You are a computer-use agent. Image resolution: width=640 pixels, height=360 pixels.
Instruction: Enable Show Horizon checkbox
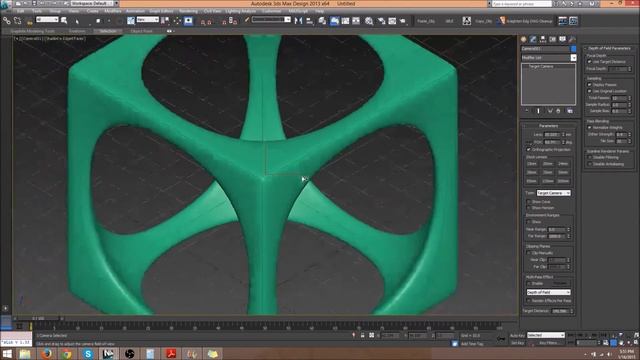pyautogui.click(x=529, y=208)
